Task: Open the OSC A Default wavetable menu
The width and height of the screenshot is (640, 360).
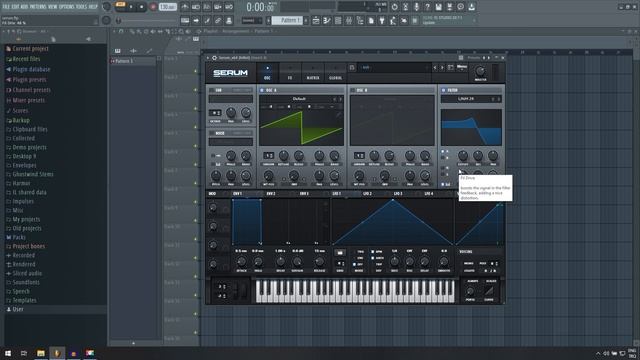Action: (x=299, y=99)
